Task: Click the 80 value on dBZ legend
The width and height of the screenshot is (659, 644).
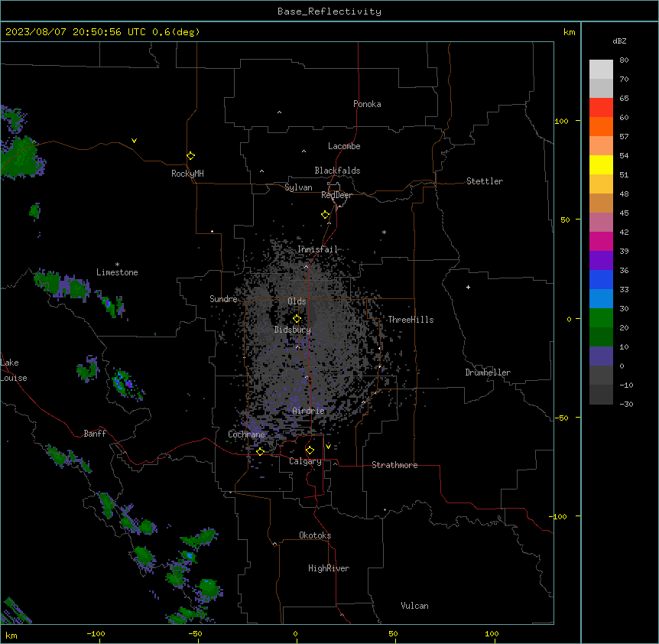Action: pos(624,60)
